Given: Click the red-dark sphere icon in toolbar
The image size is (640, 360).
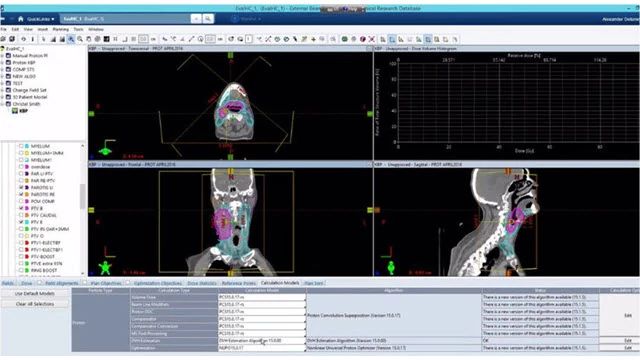Looking at the screenshot, I should click(x=362, y=39).
